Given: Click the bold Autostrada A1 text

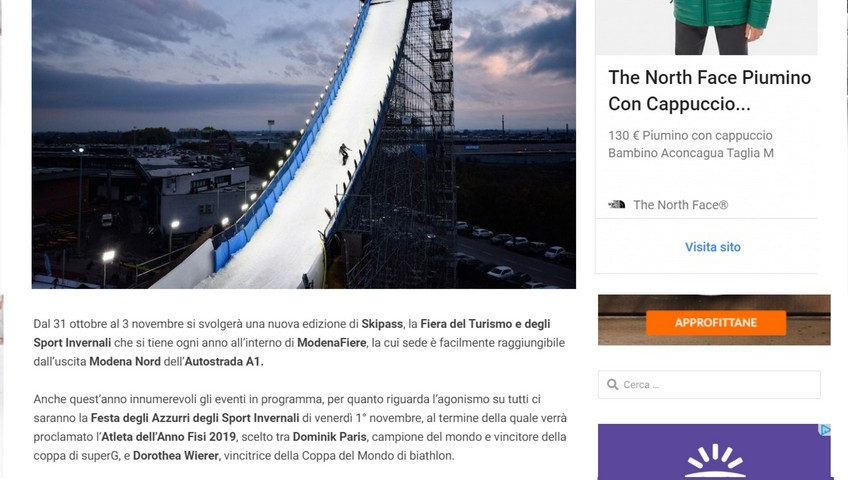Looking at the screenshot, I should (224, 362).
